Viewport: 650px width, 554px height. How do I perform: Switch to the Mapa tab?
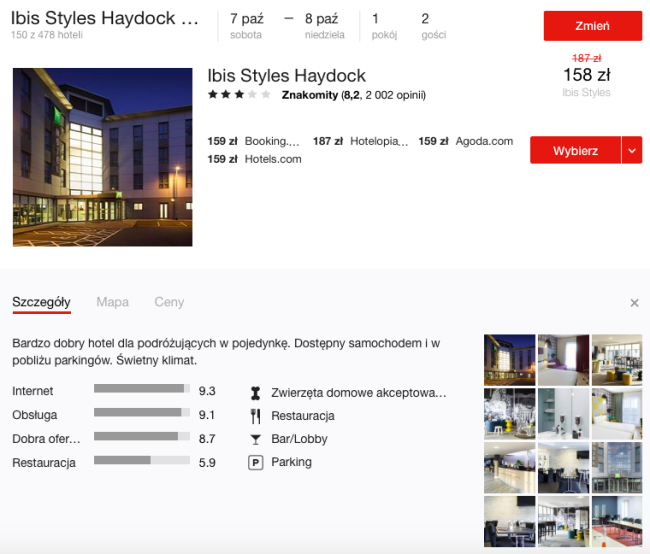point(112,302)
